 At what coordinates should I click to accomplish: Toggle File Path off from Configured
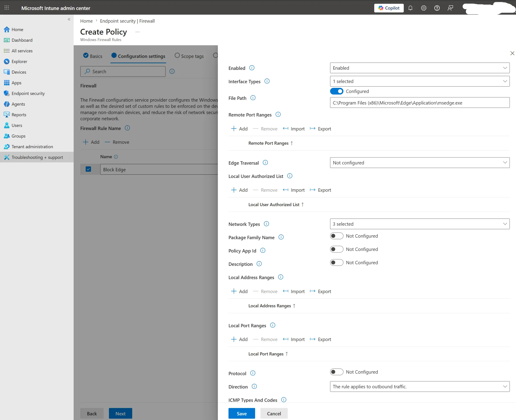tap(337, 91)
